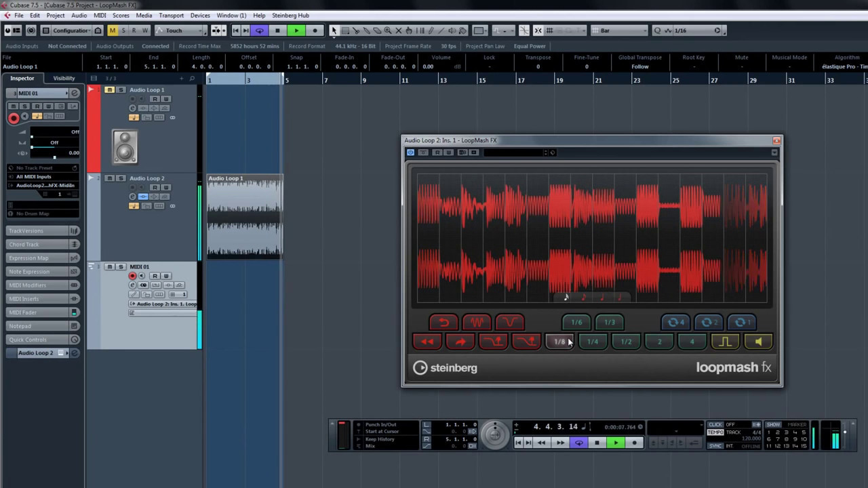The height and width of the screenshot is (488, 868).
Task: Click the LoopMash FX blue cycle 1 button
Action: (x=742, y=323)
